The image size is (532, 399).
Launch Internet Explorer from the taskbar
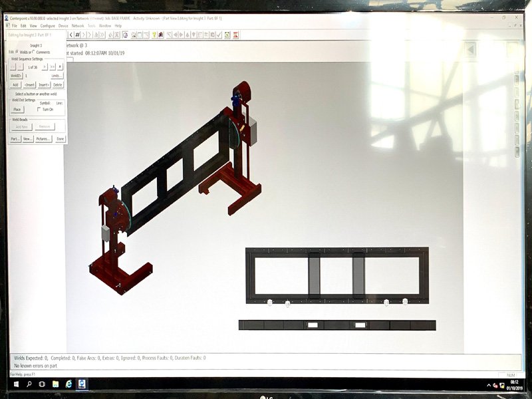click(x=69, y=384)
